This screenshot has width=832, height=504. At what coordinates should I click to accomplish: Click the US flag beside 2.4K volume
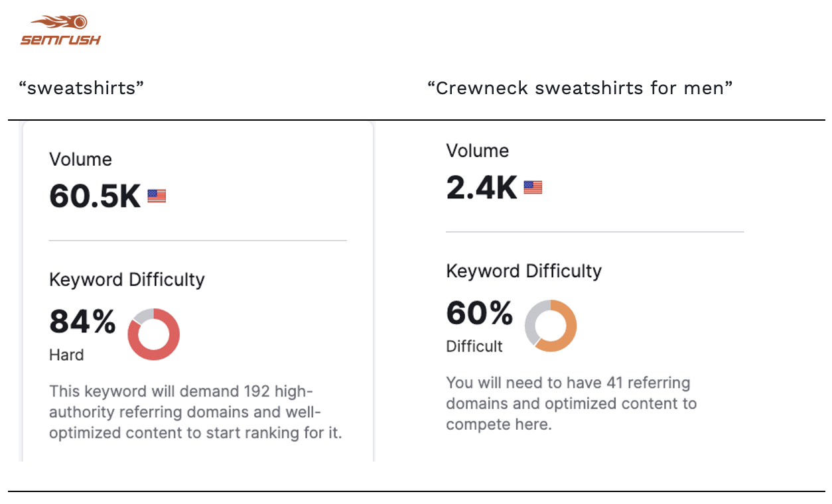pos(533,188)
